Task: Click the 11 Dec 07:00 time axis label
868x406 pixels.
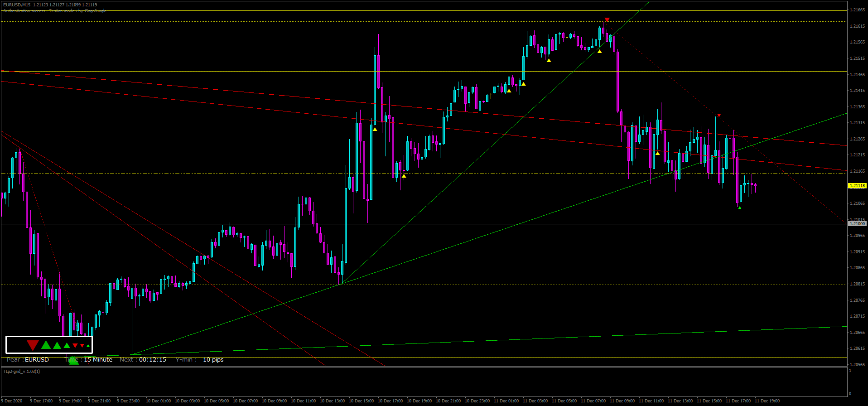Action: coord(593,401)
